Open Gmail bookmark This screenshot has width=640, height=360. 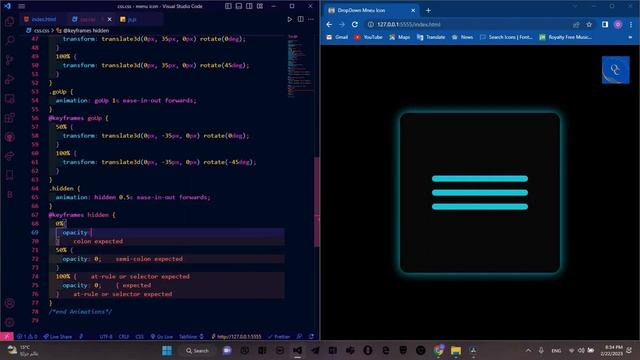pyautogui.click(x=337, y=37)
